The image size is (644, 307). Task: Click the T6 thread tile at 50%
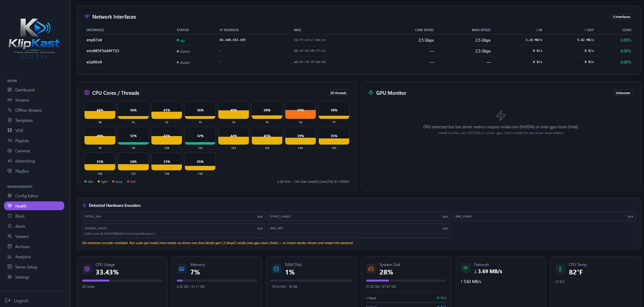pos(301,110)
